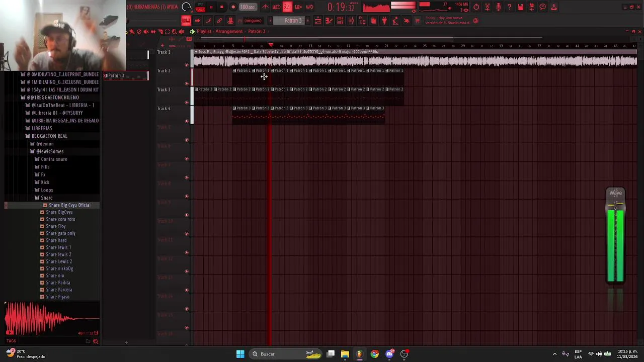644x362 pixels.
Task: Click the tempo field showing 100.000
Action: click(x=248, y=7)
